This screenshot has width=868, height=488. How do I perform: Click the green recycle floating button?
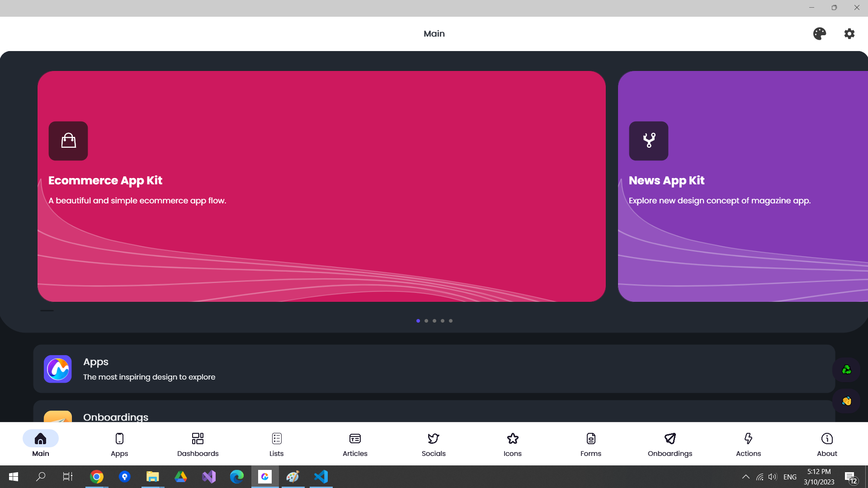[x=846, y=370]
